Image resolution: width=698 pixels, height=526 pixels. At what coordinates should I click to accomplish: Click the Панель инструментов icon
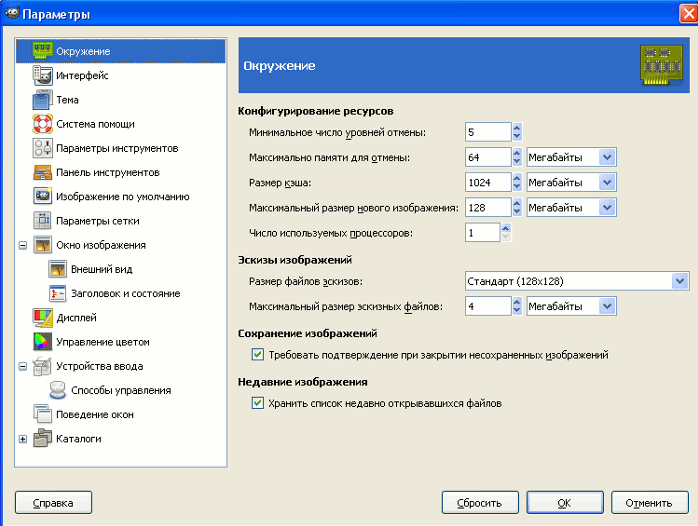point(42,172)
